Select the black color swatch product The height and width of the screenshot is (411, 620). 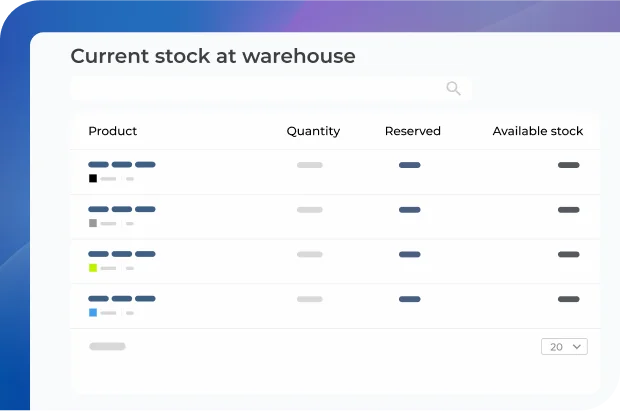point(93,179)
